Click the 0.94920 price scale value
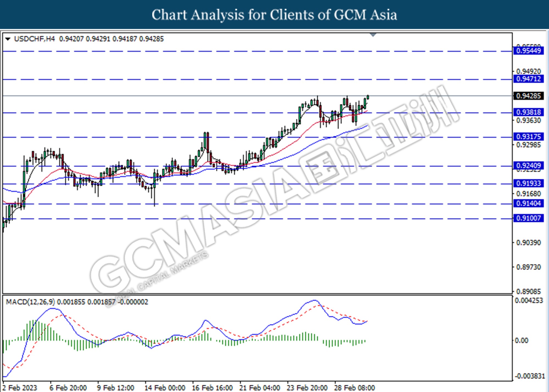Screen dimensions: 549x392 (x=529, y=71)
